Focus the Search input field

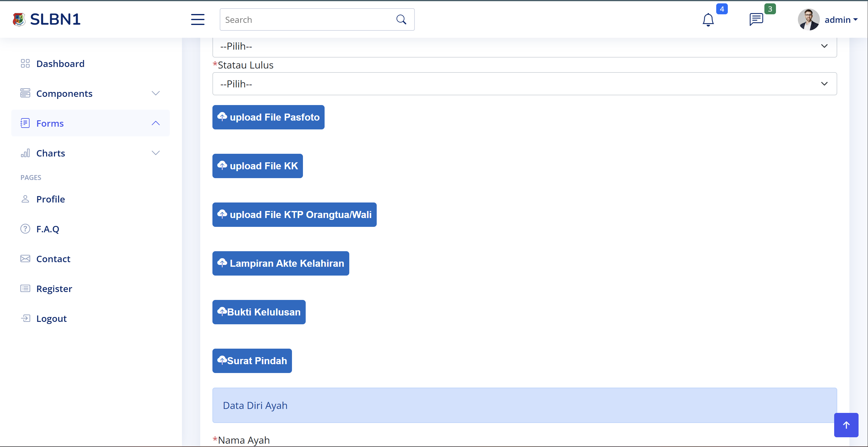coord(307,19)
